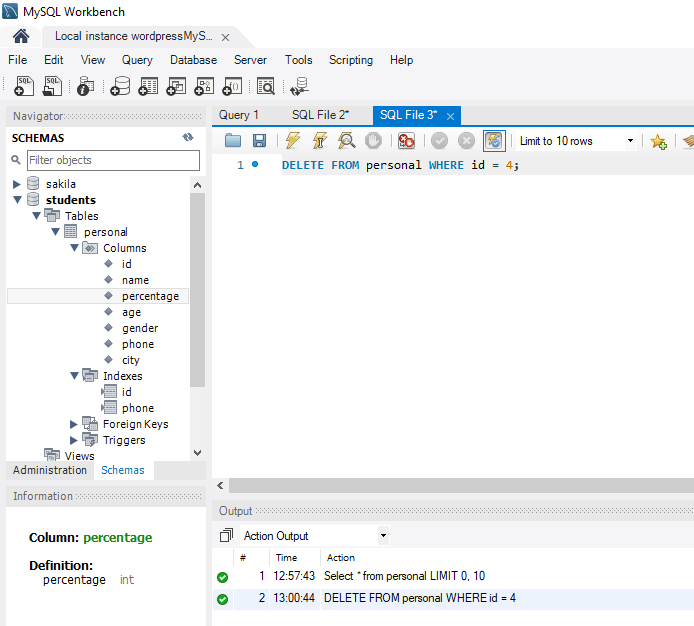Select the Select * from personal row
The width and height of the screenshot is (694, 626).
click(x=453, y=576)
